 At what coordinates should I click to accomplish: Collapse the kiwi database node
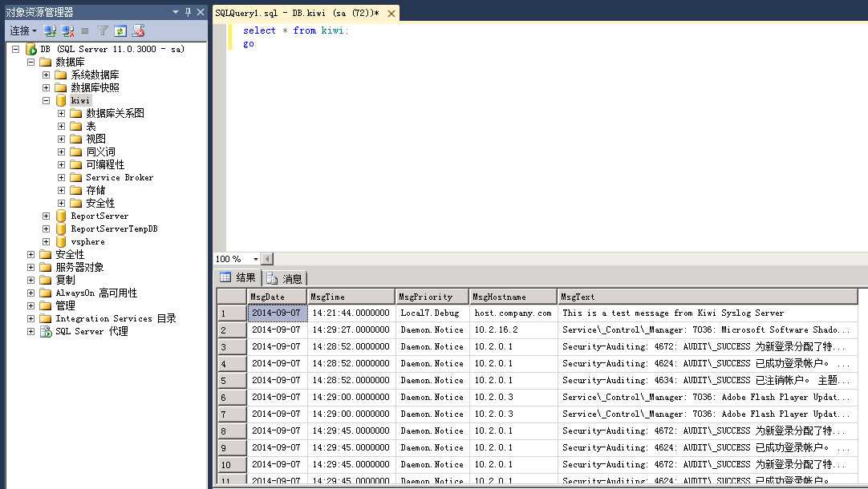[x=46, y=101]
